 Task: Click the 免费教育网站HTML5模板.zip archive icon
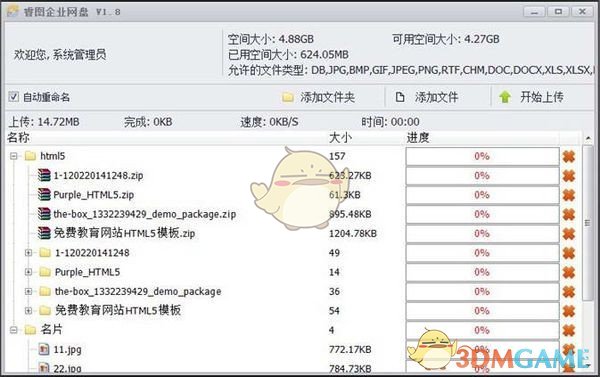coord(44,233)
